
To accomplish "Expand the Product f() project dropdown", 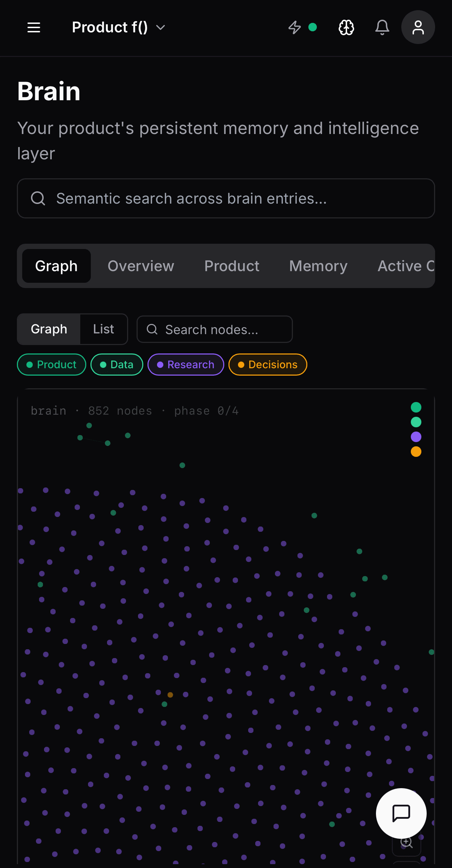I will 119,27.
